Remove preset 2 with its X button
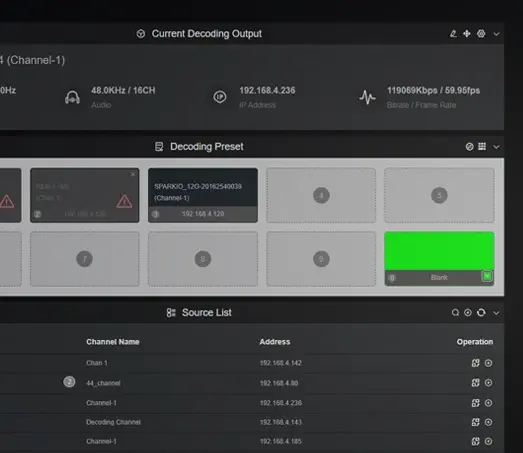 tap(133, 174)
